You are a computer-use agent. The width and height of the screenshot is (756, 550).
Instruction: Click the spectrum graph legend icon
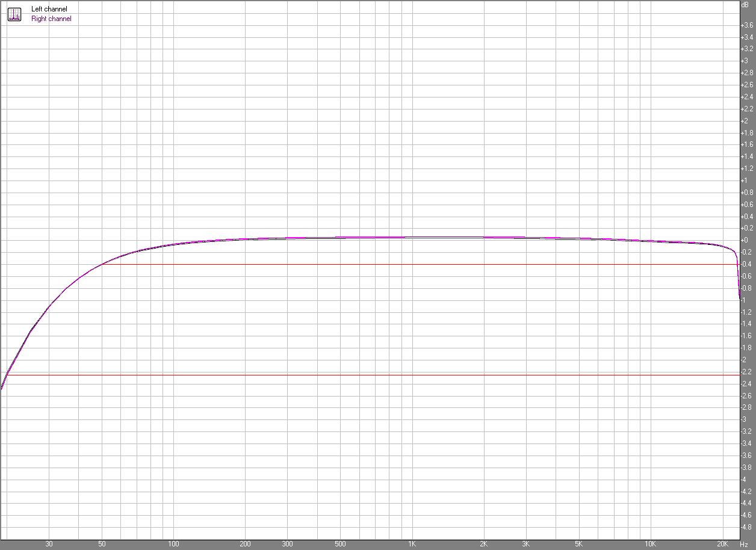point(14,14)
